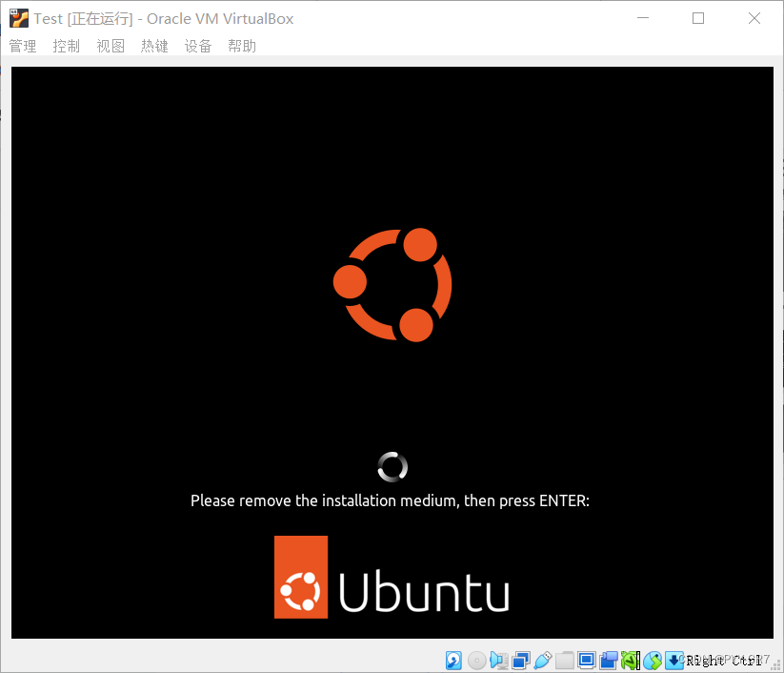The width and height of the screenshot is (784, 673).
Task: Minimize the VirtualBox window
Action: [x=643, y=18]
